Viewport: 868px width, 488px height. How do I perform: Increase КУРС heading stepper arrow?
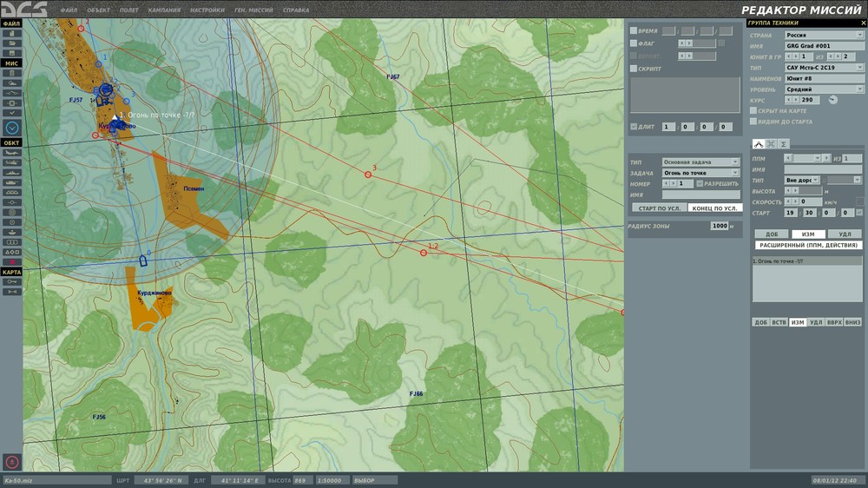[x=795, y=100]
